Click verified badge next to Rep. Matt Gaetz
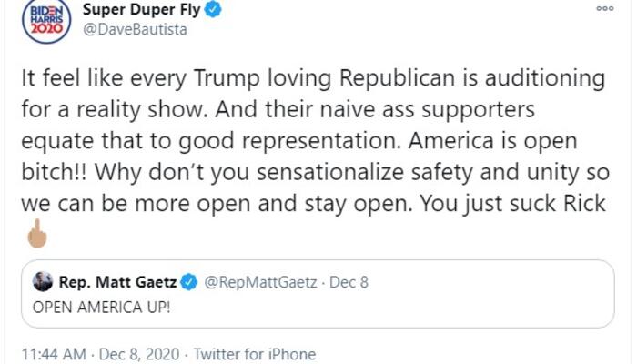The image size is (637, 364). point(188,282)
